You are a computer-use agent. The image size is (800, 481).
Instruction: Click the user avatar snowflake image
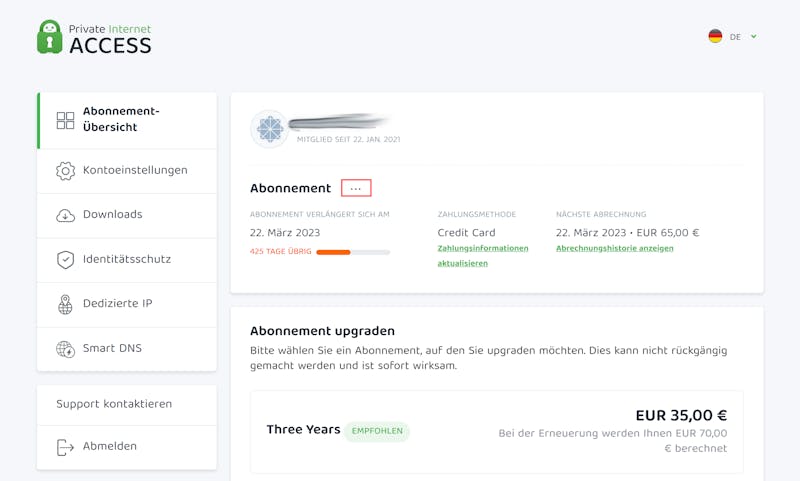pos(270,129)
